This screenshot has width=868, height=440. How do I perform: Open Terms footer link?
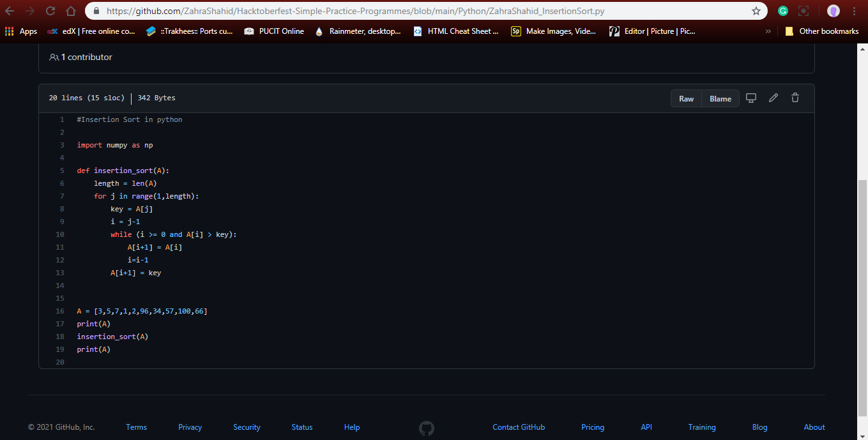(x=136, y=427)
